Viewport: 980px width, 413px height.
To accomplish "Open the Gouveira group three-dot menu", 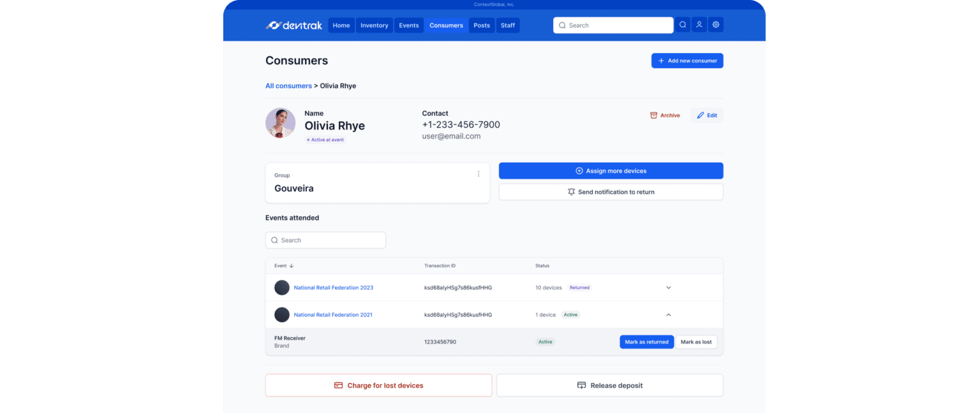I will 479,174.
